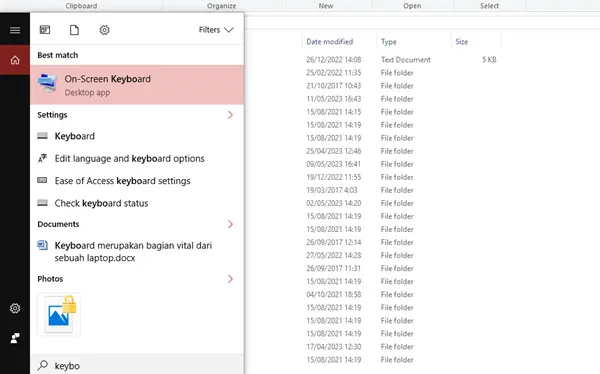Click the Feedback person icon in sidebar
The image size is (600, 374).
[x=15, y=338]
